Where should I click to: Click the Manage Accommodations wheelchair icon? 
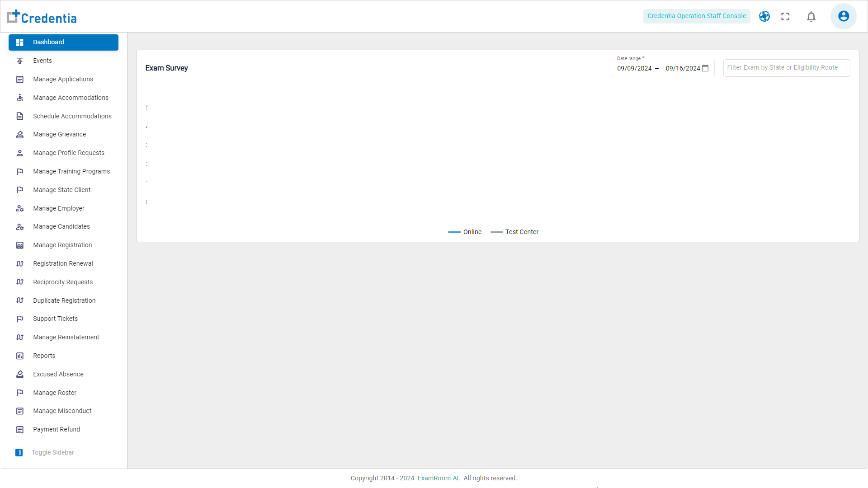point(20,98)
